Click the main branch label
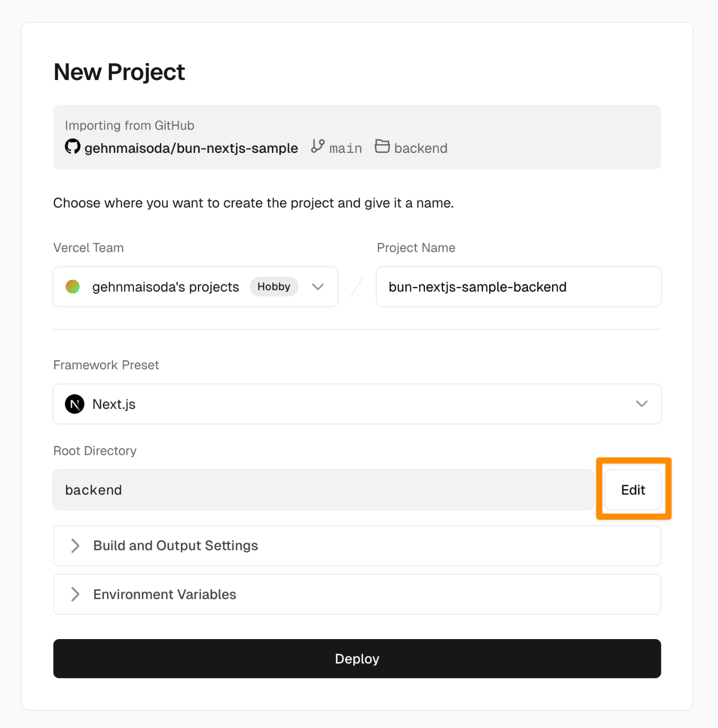 346,149
